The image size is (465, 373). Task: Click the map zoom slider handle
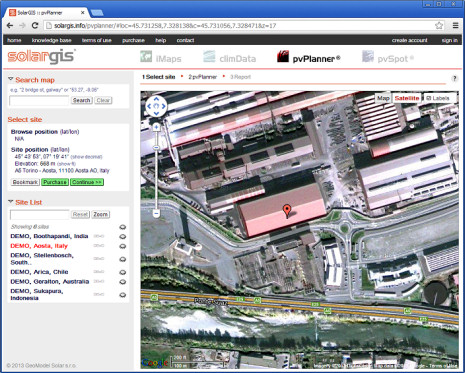pos(156,147)
